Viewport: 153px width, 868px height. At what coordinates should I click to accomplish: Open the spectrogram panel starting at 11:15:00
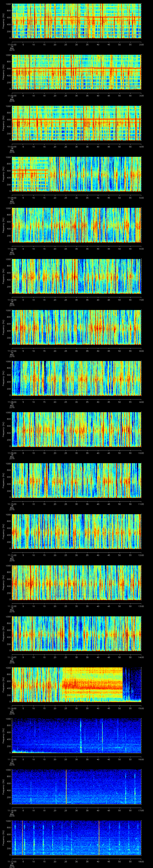pyautogui.click(x=77, y=736)
